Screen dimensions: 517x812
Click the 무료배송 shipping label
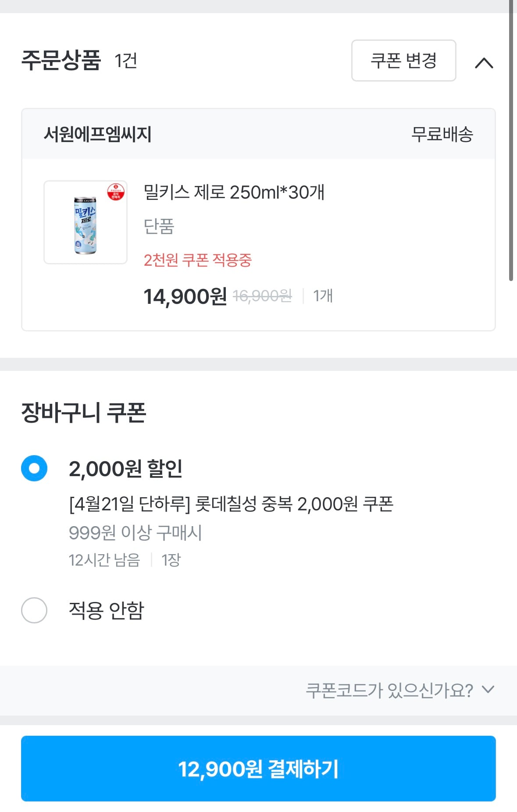coord(442,134)
